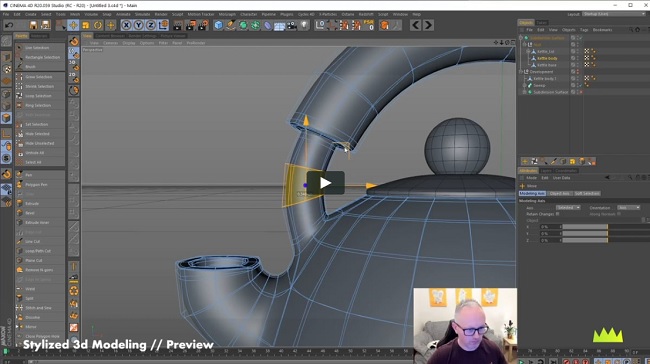650x364 pixels.
Task: Select the Rotate tool in top toolbar
Action: click(x=98, y=25)
